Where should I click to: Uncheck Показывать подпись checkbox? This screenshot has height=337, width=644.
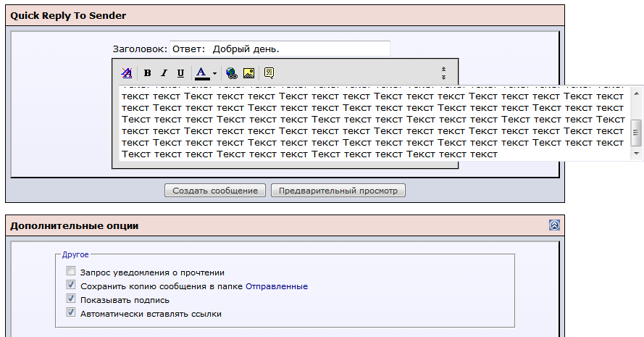(x=71, y=299)
